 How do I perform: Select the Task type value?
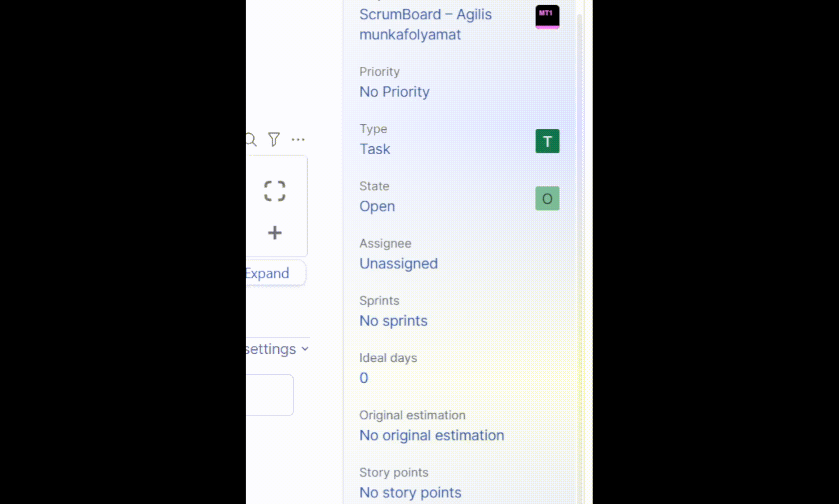point(375,149)
